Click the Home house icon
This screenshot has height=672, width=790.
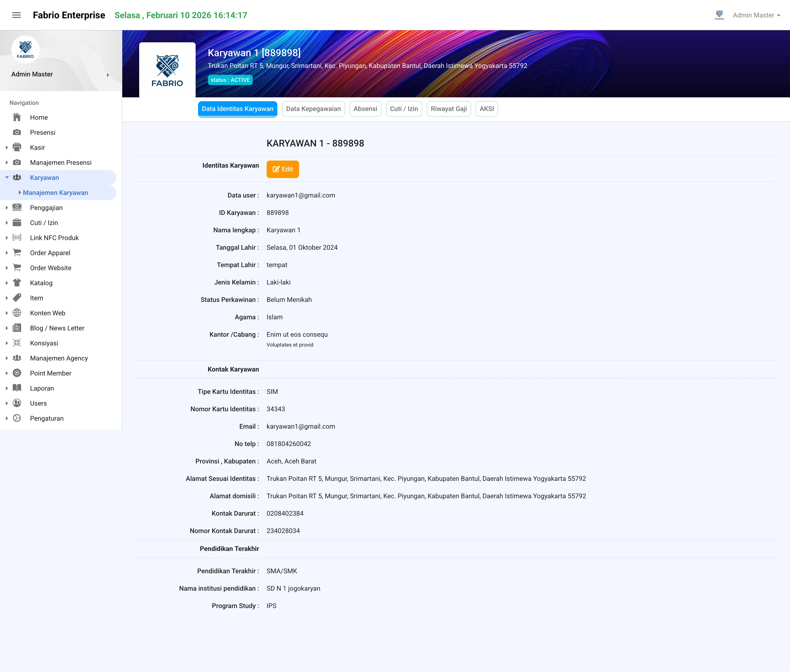17,117
